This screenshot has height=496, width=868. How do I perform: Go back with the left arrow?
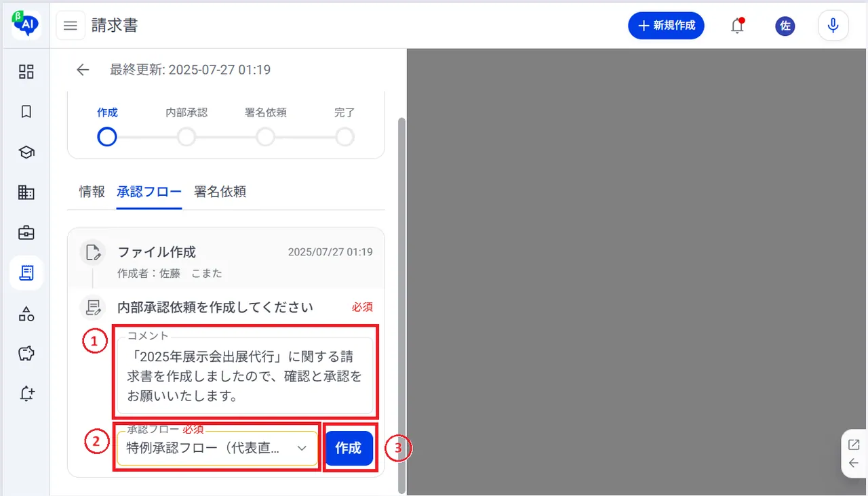83,70
